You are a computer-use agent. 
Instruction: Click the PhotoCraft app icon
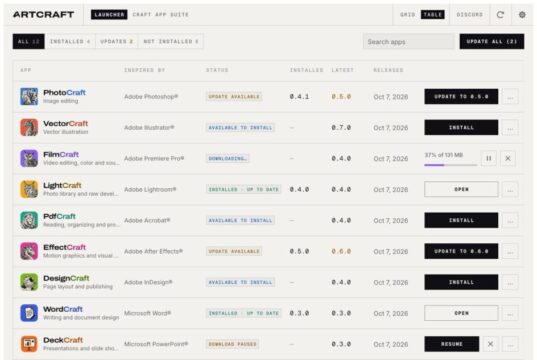pos(29,97)
